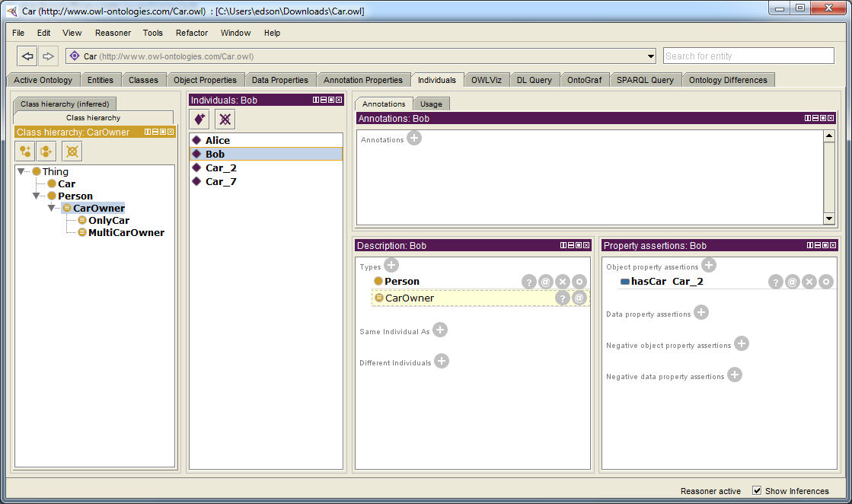
Task: Close the Description: Bob view icon
Action: pos(586,245)
